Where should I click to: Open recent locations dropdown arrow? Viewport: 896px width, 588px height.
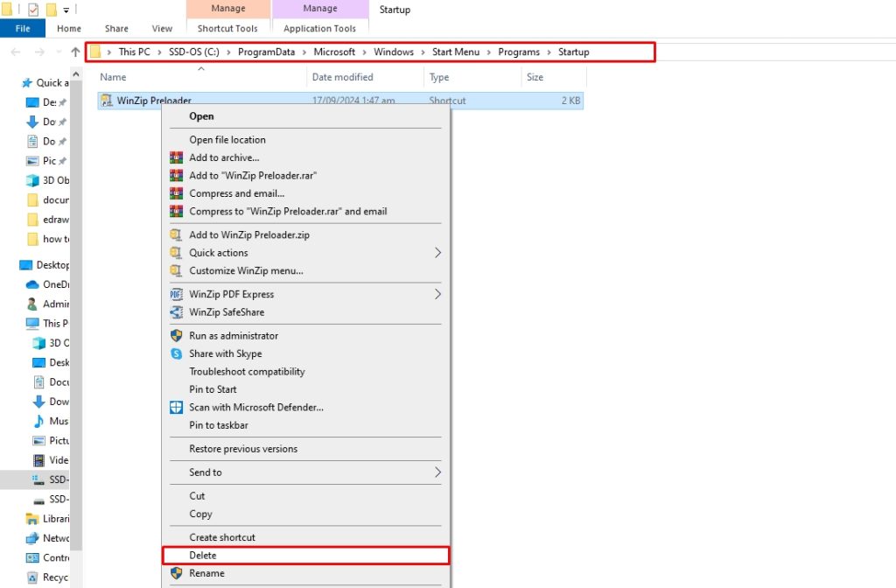click(59, 52)
